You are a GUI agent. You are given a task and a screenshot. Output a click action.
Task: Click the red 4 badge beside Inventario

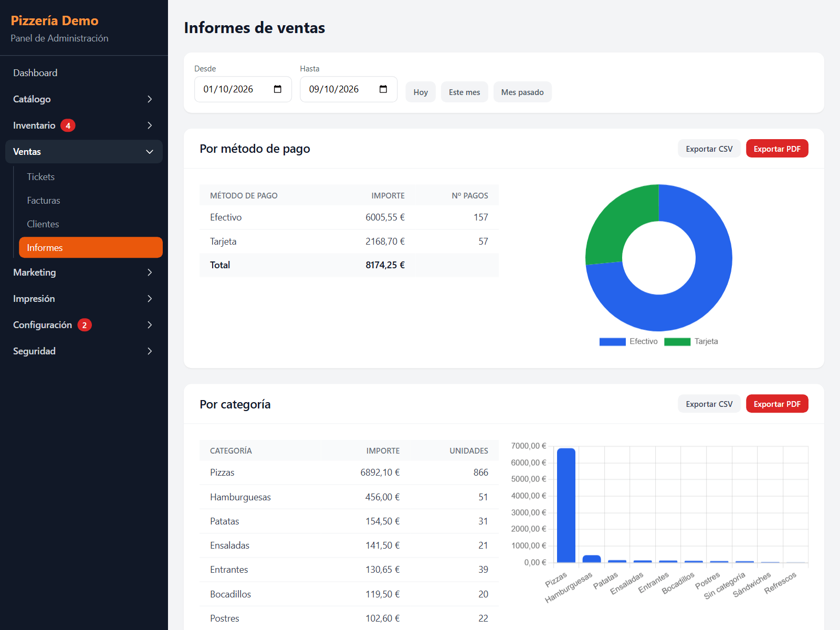[x=68, y=125]
